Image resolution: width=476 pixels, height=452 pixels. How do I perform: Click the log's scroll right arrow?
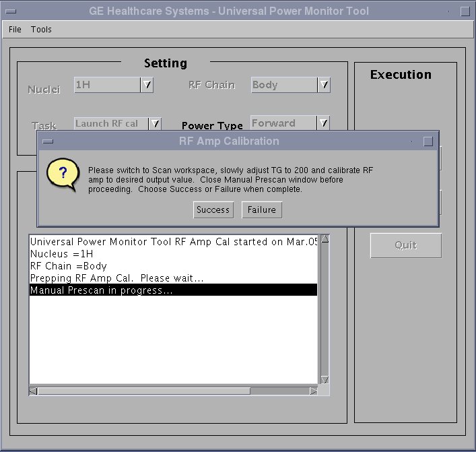(x=313, y=391)
